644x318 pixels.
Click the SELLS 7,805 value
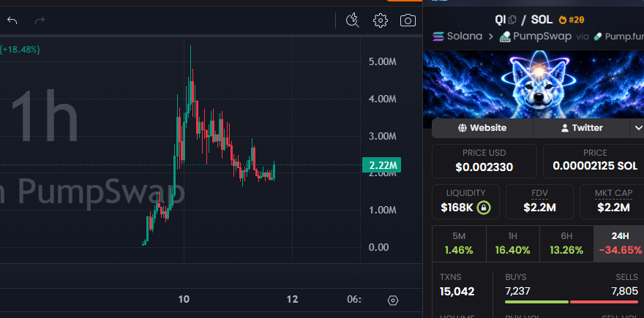(625, 292)
